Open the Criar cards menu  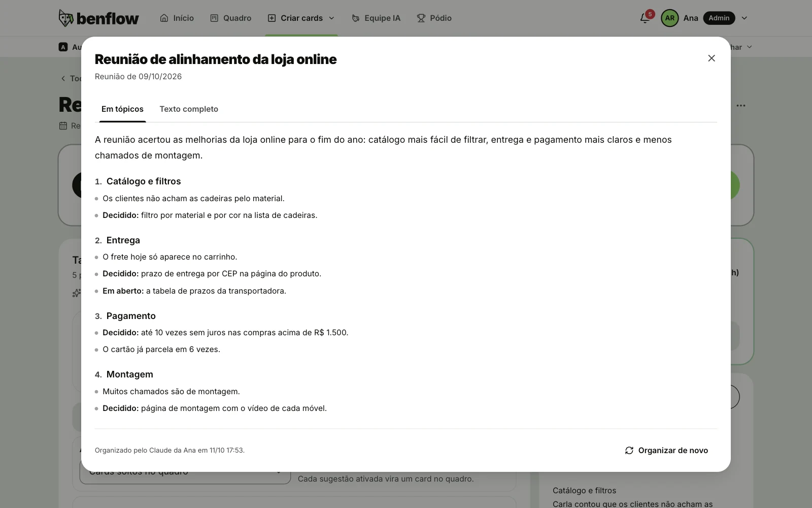pyautogui.click(x=301, y=18)
